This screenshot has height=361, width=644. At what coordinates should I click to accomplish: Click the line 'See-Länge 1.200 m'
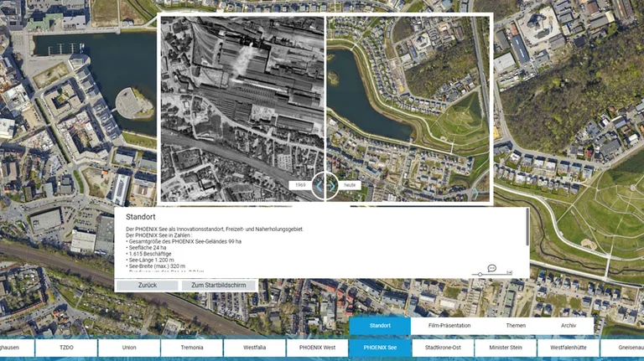pos(150,260)
